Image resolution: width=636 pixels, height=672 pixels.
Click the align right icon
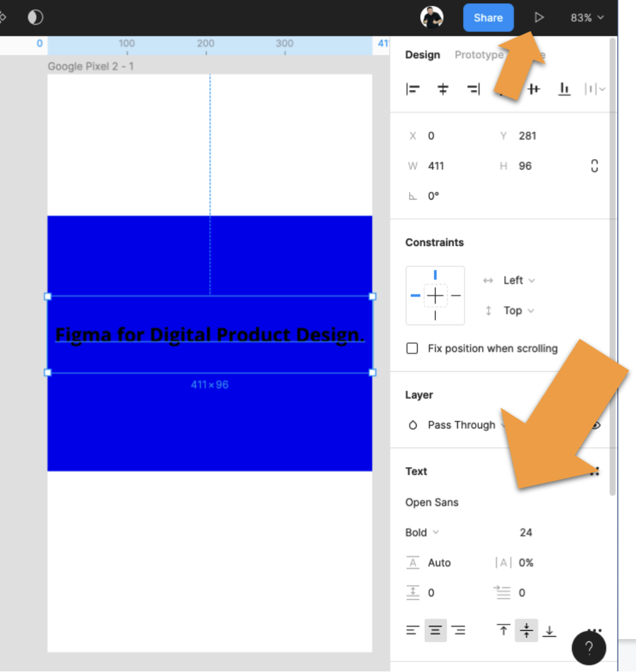[x=474, y=89]
